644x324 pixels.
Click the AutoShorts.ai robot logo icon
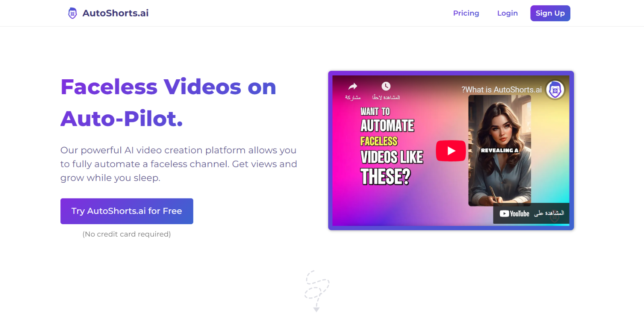tap(72, 13)
